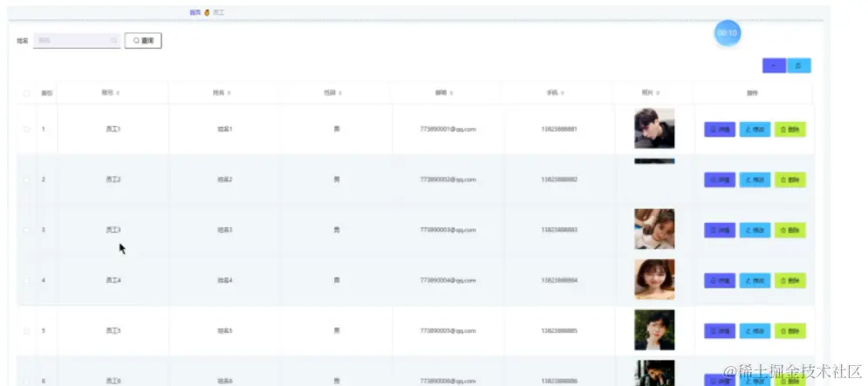Open 详情 details for 员工1
The width and height of the screenshot is (868, 386).
point(720,130)
